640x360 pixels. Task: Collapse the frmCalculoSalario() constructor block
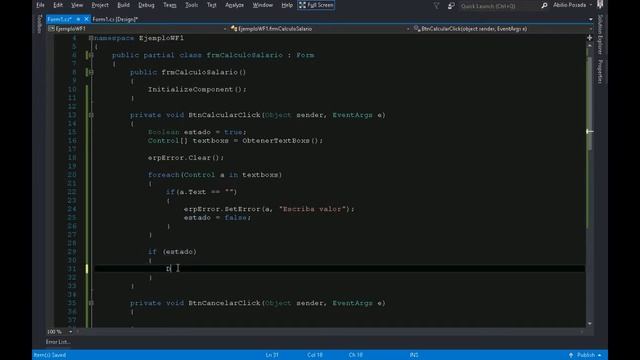[x=91, y=72]
